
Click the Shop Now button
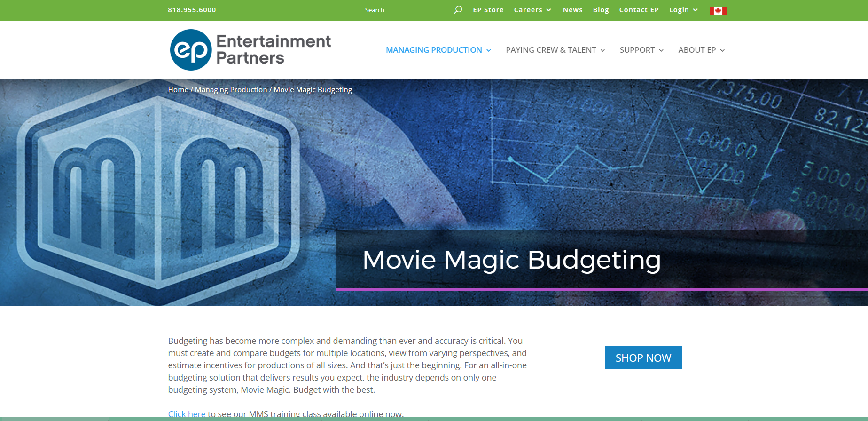[x=643, y=357]
